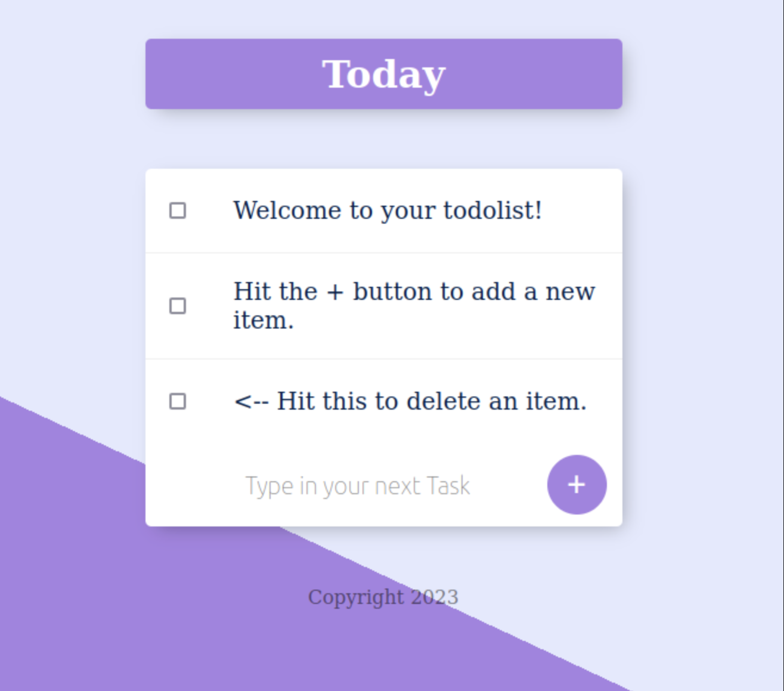The image size is (784, 691).
Task: Mark 'Hit this to delete an item' checkbox
Action: 178,401
